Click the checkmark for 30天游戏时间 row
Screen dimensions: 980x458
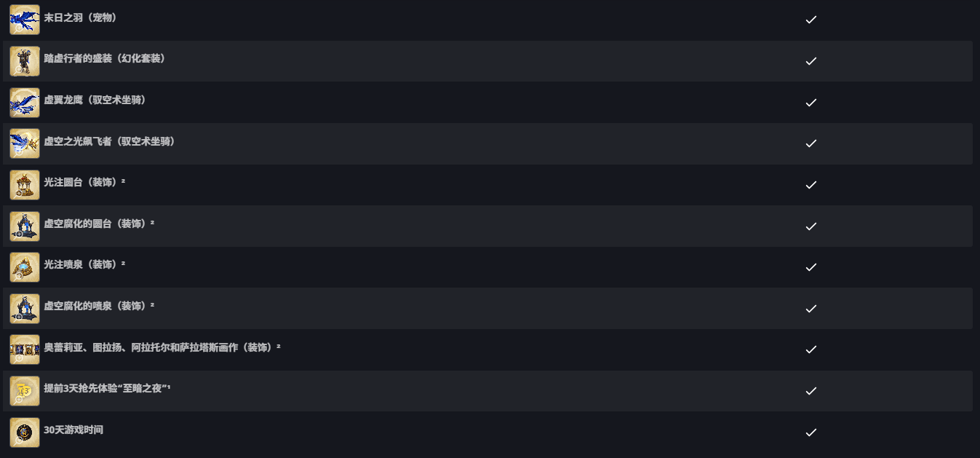811,433
